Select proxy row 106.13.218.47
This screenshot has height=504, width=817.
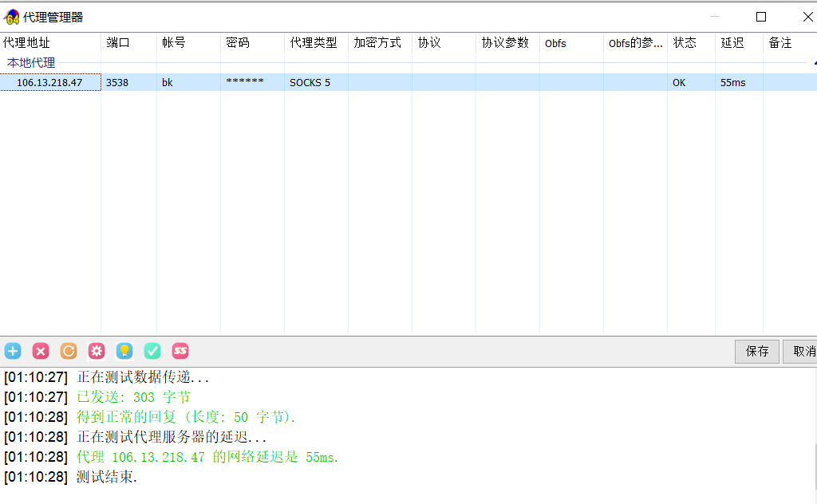[x=408, y=82]
